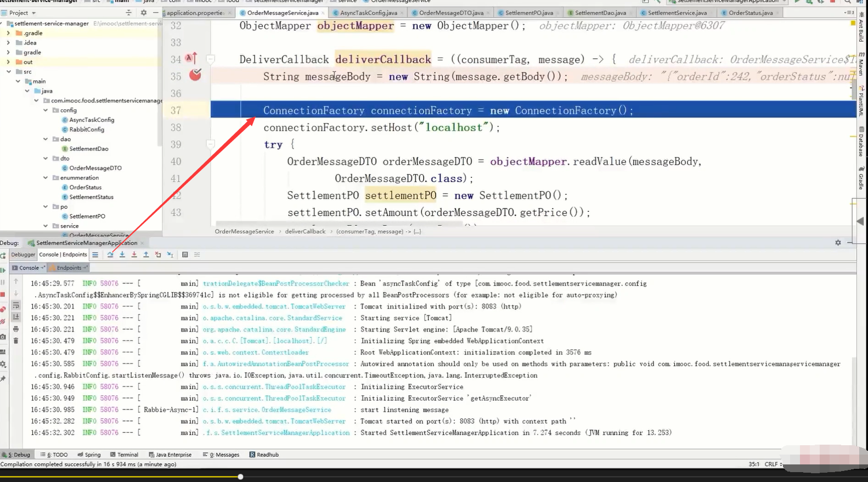The height and width of the screenshot is (482, 868).
Task: Click the yellow warning stripe indicator
Action: pos(853,24)
